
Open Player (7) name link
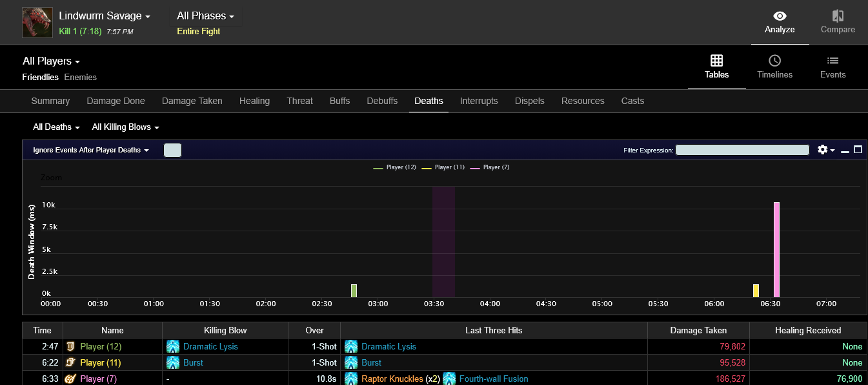tap(99, 379)
